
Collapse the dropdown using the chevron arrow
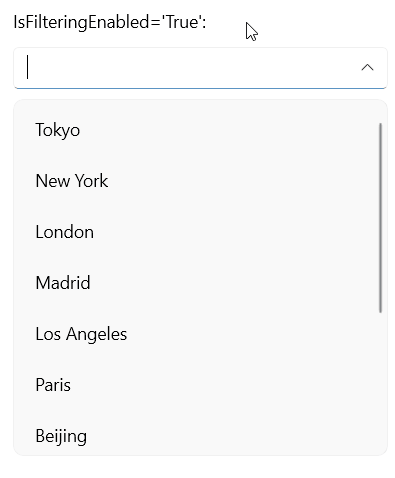367,68
